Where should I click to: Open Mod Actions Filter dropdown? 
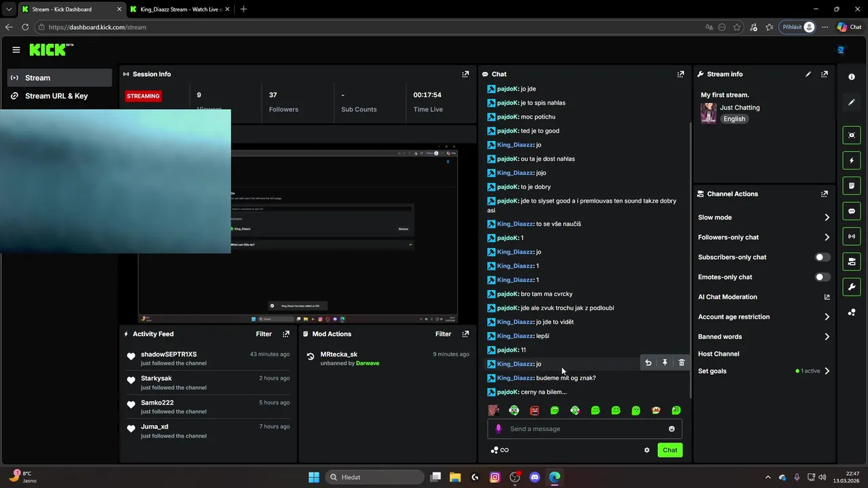(443, 333)
